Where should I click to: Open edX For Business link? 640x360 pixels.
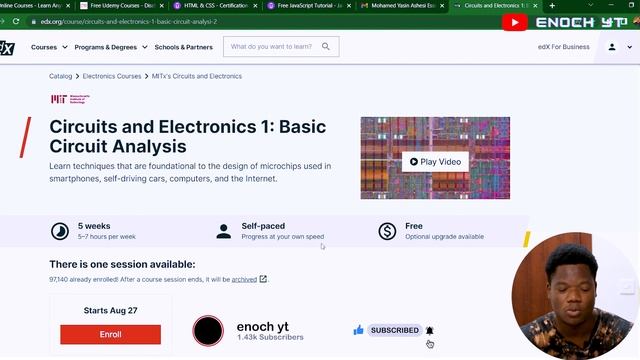(563, 47)
